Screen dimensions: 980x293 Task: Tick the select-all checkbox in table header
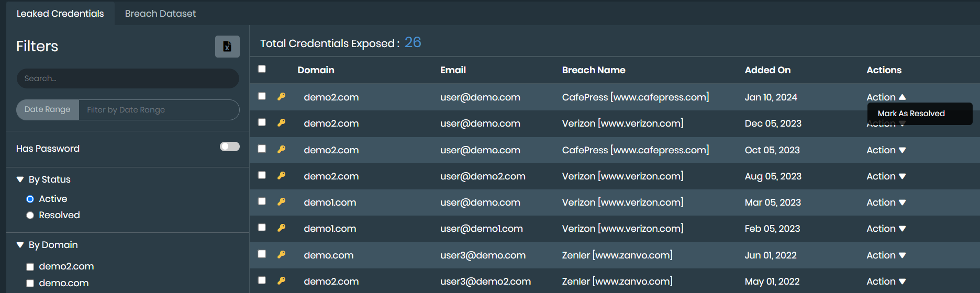(x=262, y=69)
